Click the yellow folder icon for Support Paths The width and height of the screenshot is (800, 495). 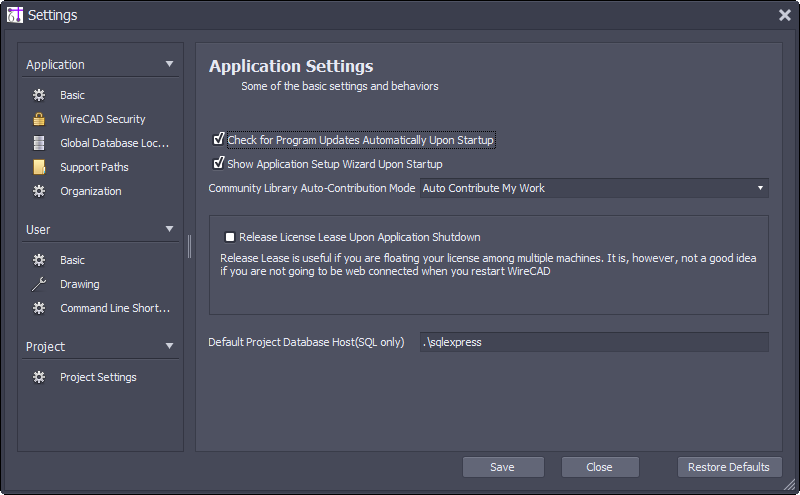point(39,167)
